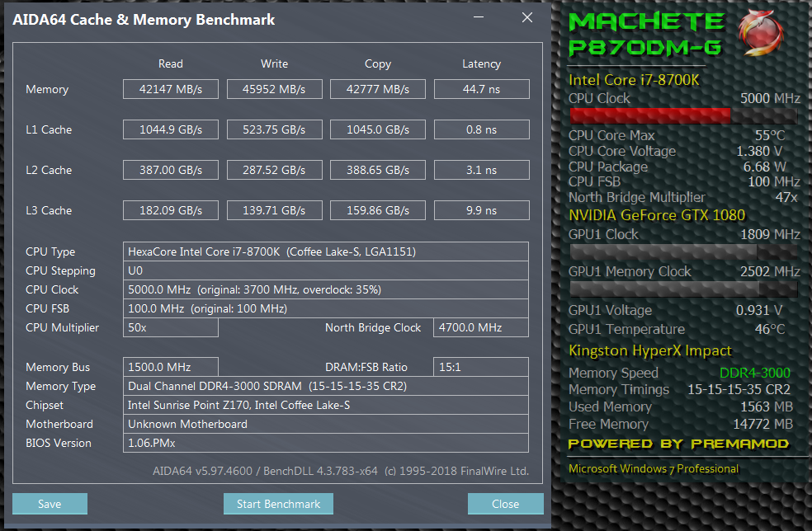Click the CPU Stepping field U0
Viewport: 812px width, 531px height.
pyautogui.click(x=326, y=270)
